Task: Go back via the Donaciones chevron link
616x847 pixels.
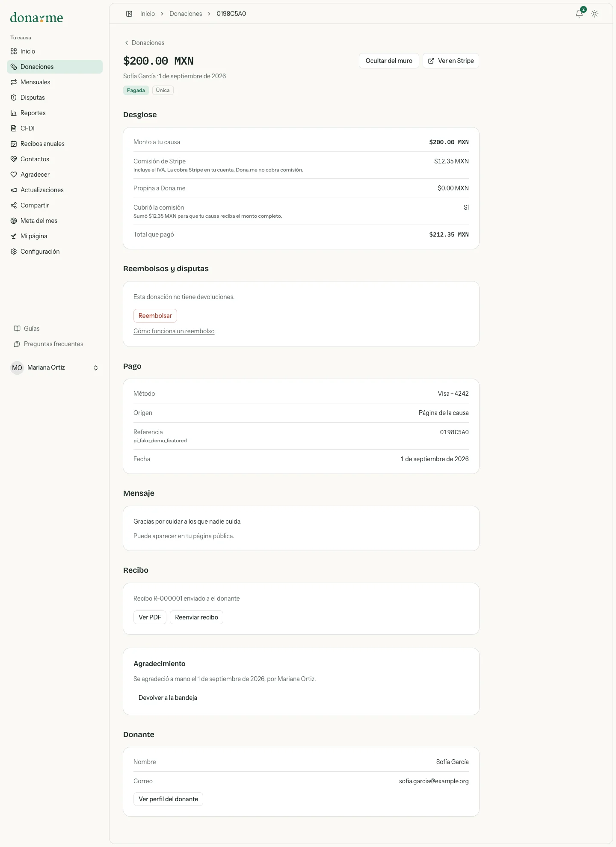Action: coord(144,43)
